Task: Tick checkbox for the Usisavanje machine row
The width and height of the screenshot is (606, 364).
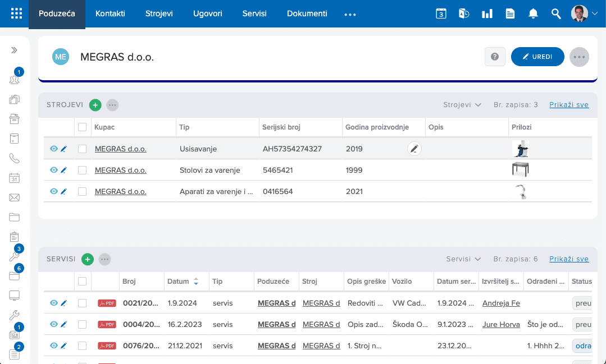Action: tap(83, 149)
